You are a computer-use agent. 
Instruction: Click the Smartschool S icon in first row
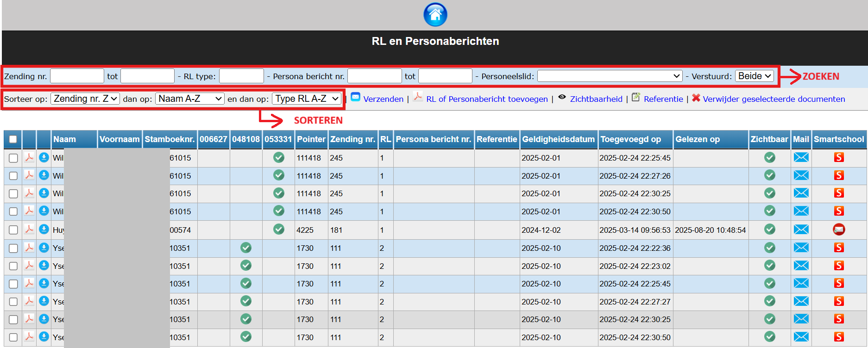(x=838, y=158)
